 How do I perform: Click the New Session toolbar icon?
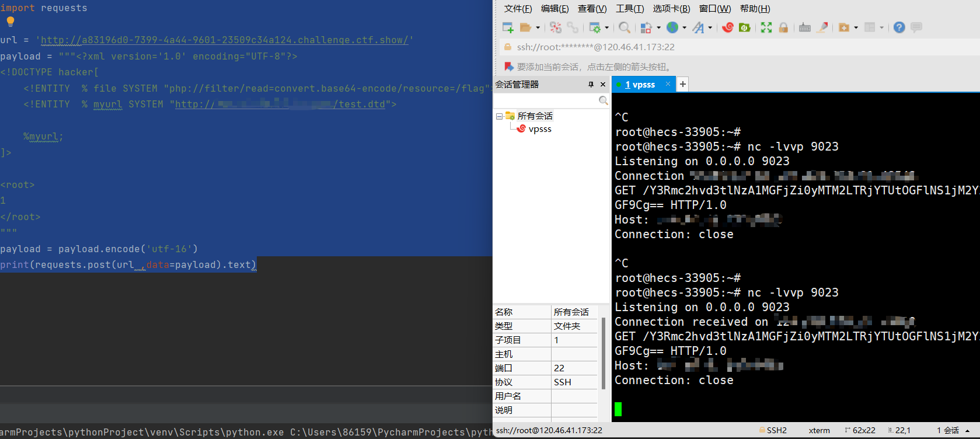[x=508, y=27]
